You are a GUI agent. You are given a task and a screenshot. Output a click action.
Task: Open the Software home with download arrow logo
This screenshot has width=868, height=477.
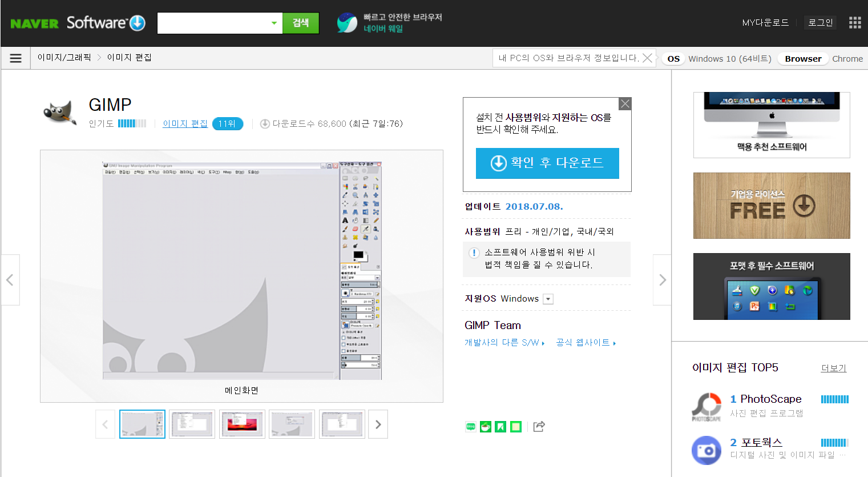point(106,23)
